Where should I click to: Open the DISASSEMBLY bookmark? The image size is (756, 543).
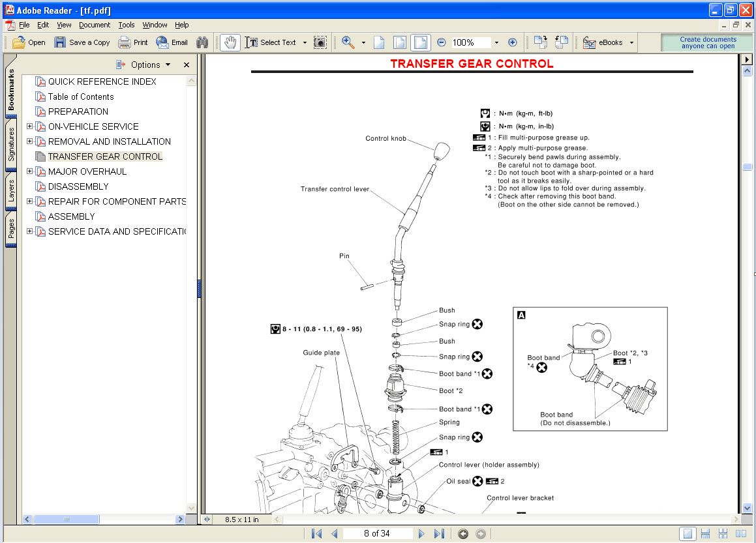[x=78, y=186]
